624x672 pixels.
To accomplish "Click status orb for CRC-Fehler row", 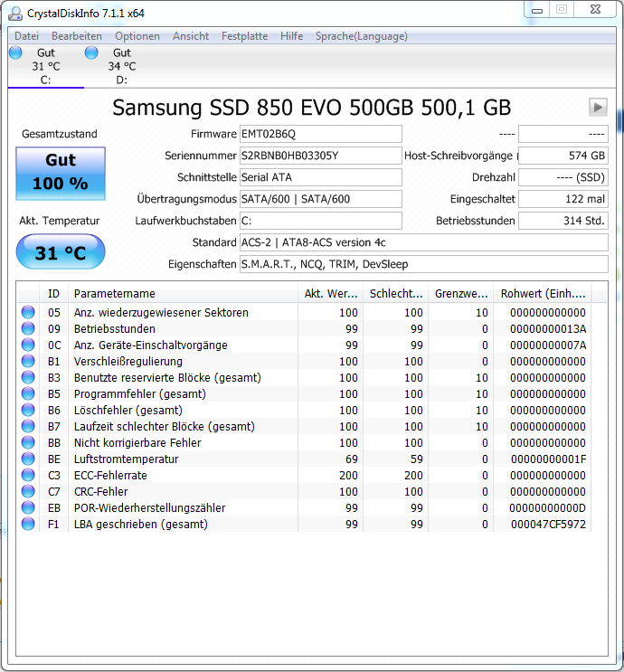I will click(x=28, y=491).
